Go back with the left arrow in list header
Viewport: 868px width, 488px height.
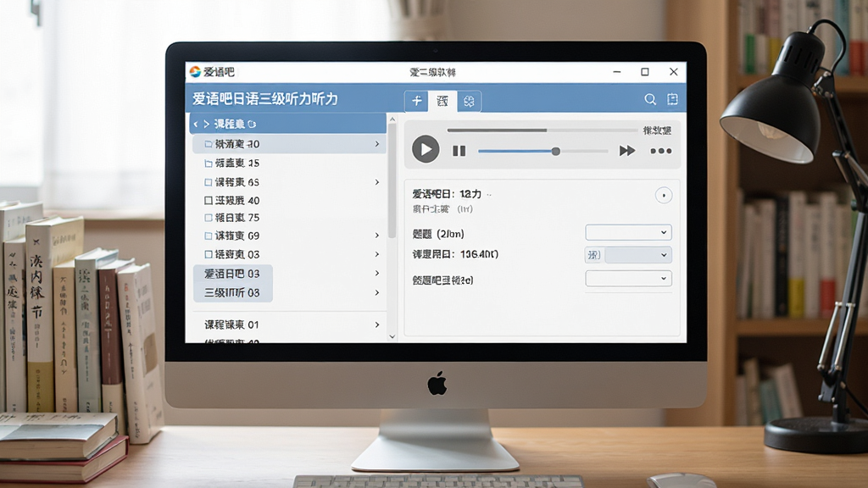[196, 124]
